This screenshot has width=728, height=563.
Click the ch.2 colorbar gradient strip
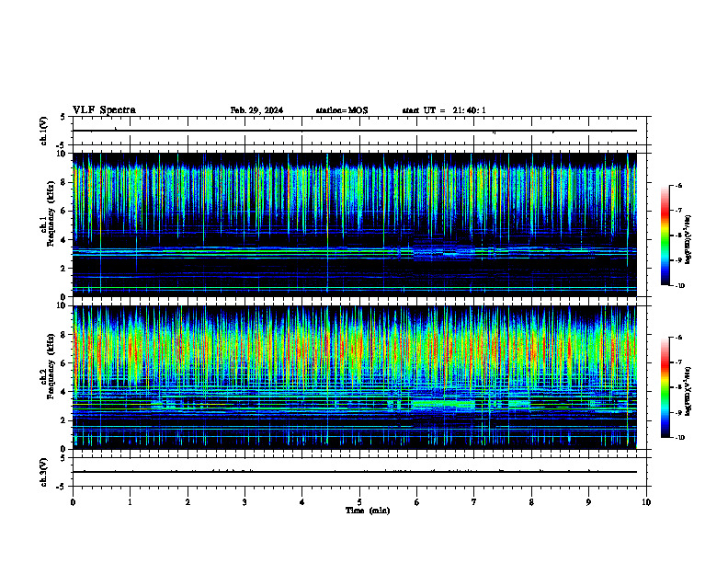pos(665,387)
